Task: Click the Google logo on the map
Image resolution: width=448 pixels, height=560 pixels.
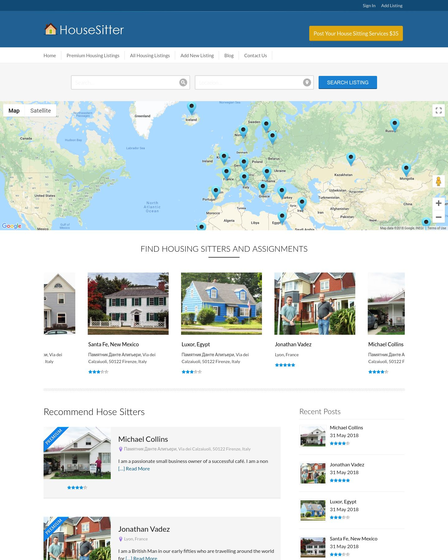Action: (11, 226)
